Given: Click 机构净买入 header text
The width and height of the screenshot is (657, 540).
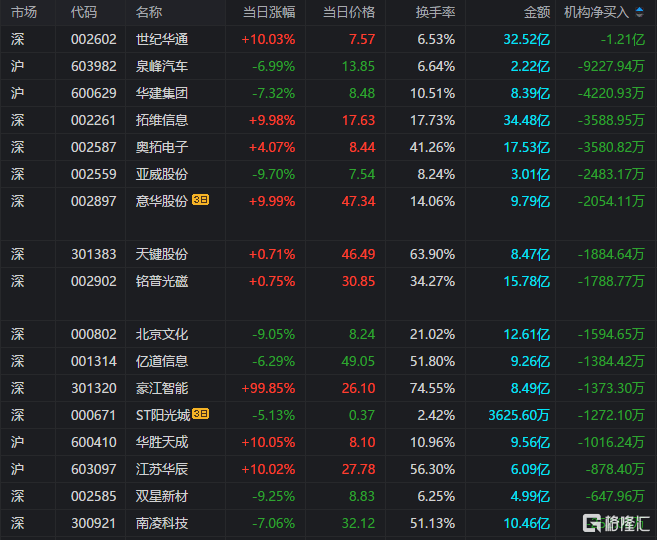Looking at the screenshot, I should point(596,12).
